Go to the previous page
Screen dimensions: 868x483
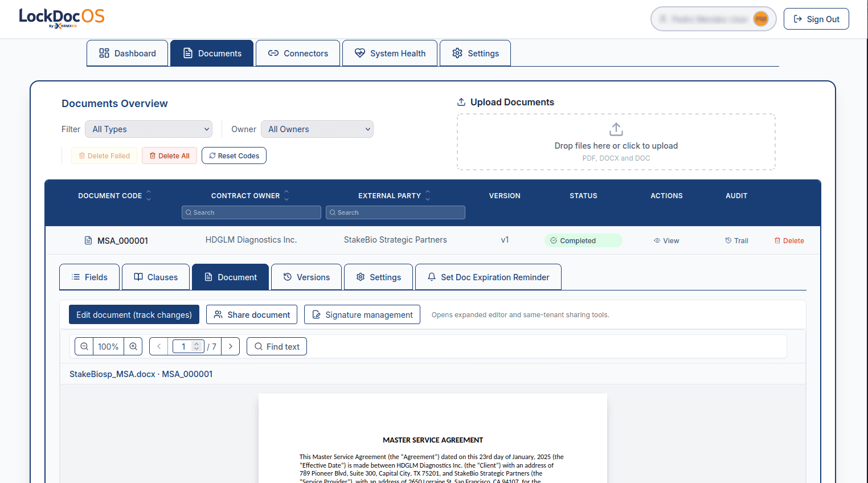[159, 346]
